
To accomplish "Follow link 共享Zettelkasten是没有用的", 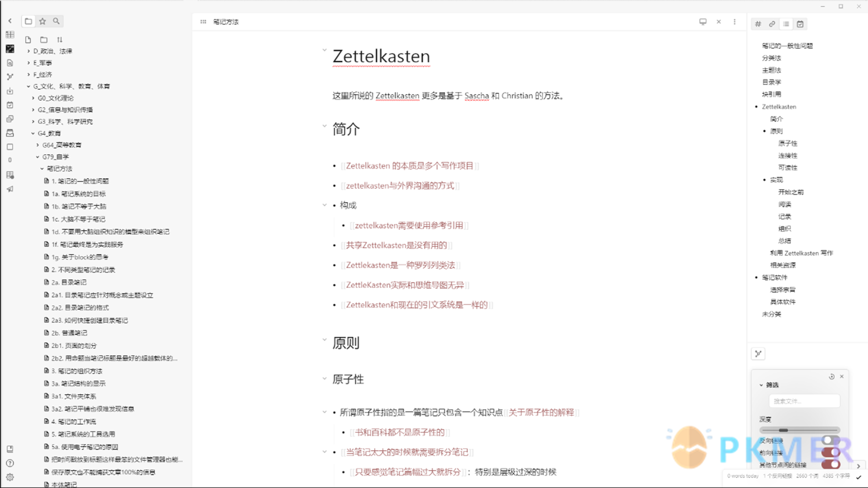I will tap(396, 245).
